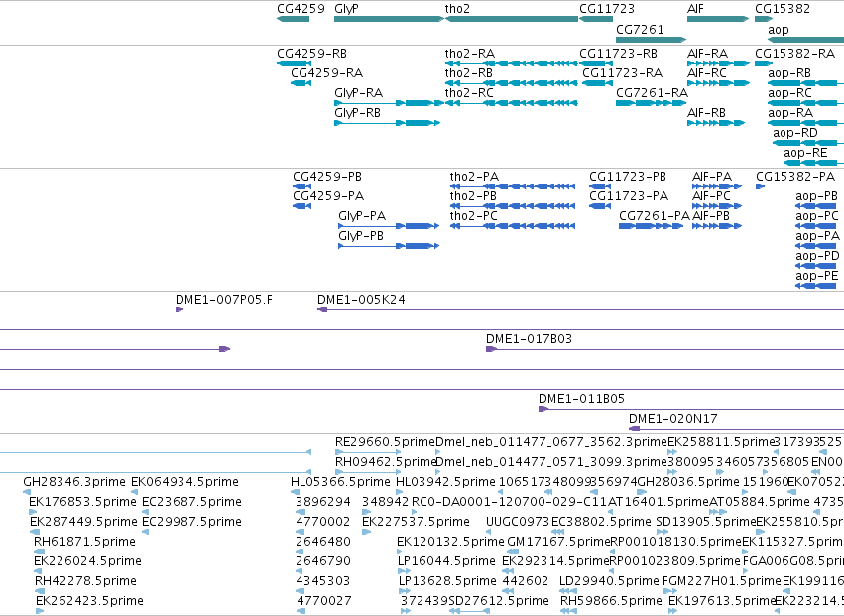Click the GlyP gene bar
Viewport: 844px width, 616px height.
389,19
